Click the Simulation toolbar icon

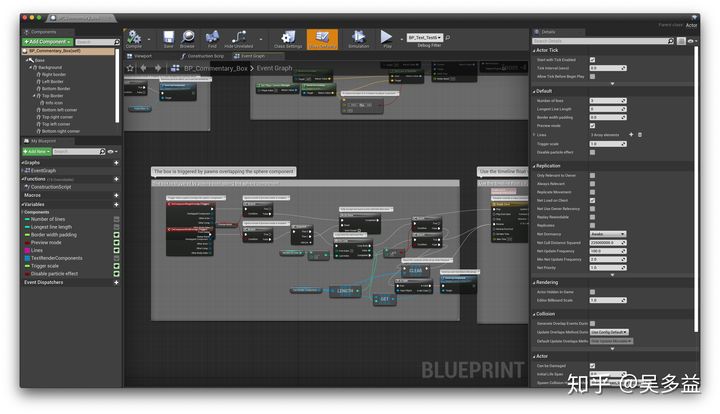(359, 38)
